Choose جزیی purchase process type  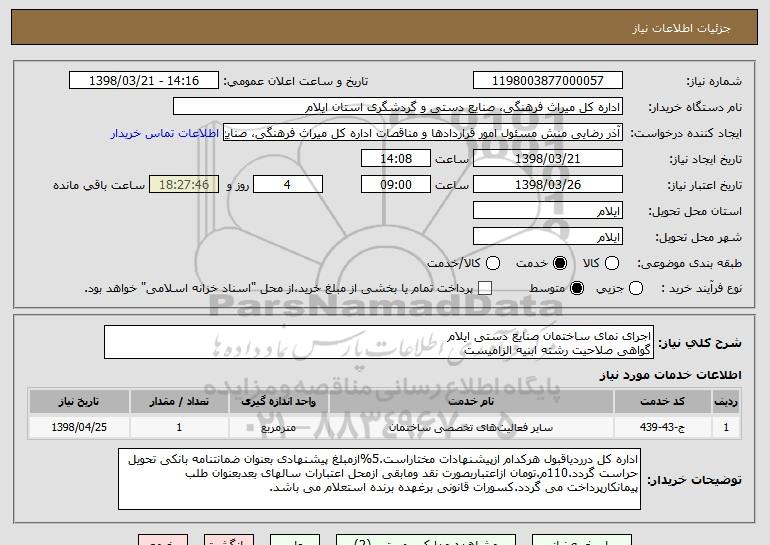pyautogui.click(x=636, y=288)
